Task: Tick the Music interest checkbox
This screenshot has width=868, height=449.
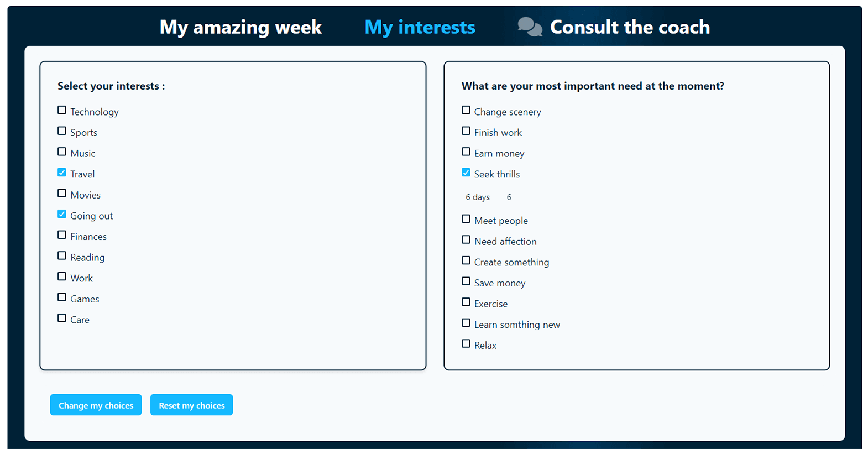Action: [x=62, y=152]
